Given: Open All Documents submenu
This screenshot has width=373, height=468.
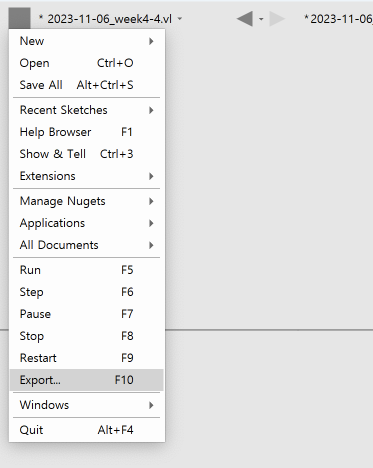Looking at the screenshot, I should [x=87, y=245].
